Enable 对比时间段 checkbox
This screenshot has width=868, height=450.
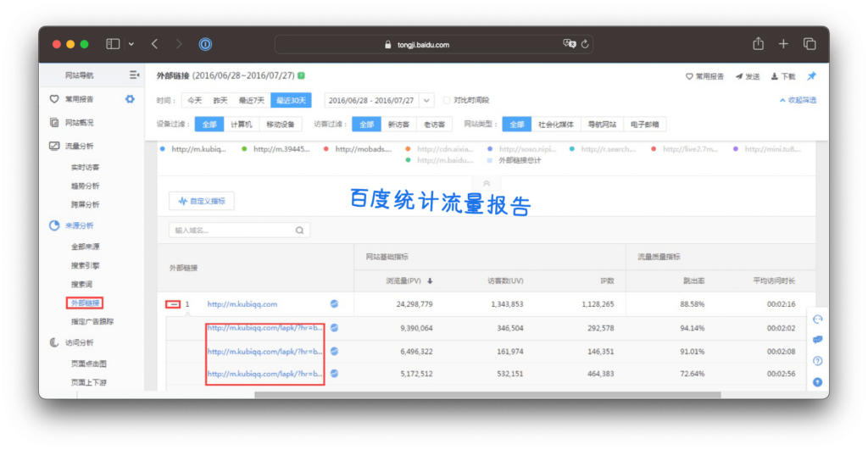(x=446, y=100)
